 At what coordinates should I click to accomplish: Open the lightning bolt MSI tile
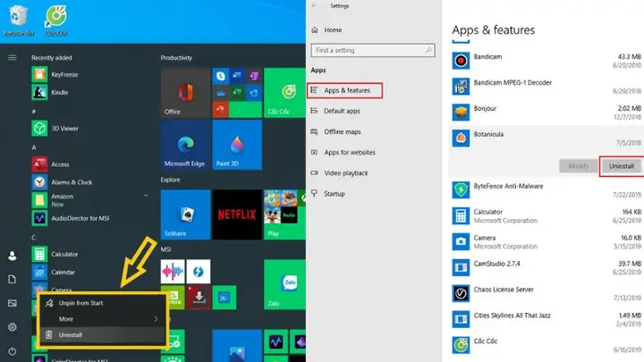coord(199,272)
